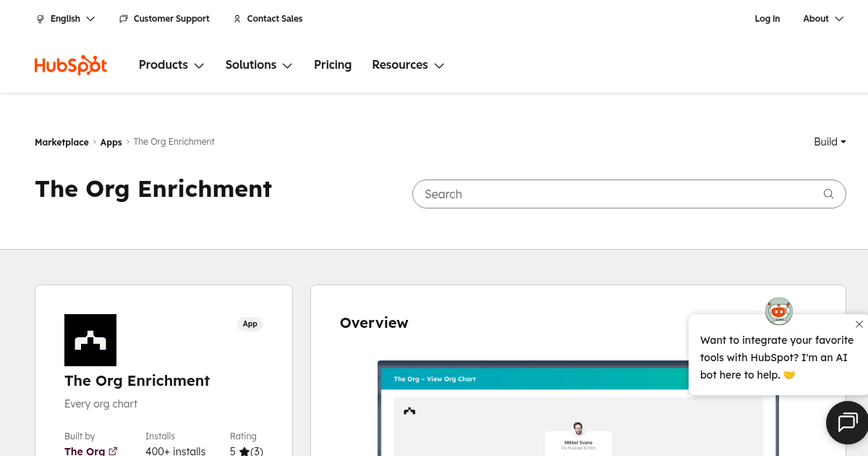Expand the About menu

pos(823,19)
